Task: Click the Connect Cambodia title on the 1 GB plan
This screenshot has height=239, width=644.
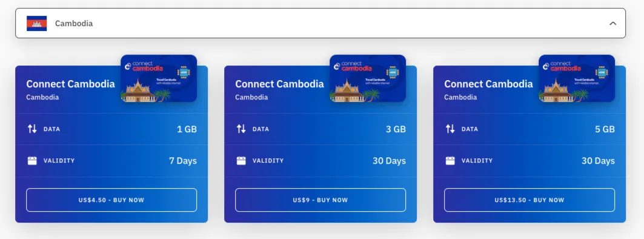Action: click(71, 84)
